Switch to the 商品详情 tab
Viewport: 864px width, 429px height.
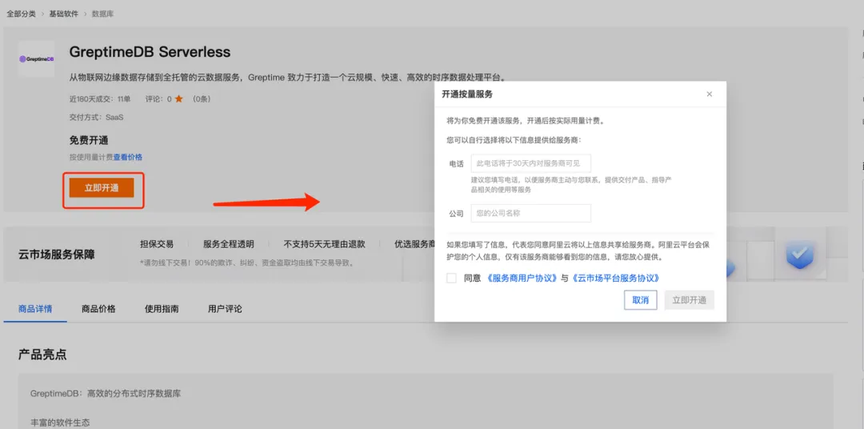tap(35, 309)
